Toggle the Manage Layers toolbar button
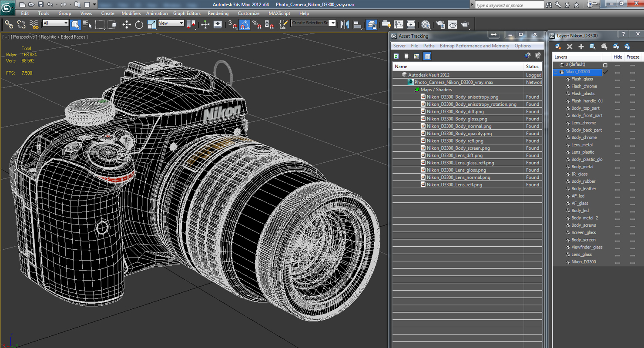Viewport: 644px width, 348px height. (372, 24)
